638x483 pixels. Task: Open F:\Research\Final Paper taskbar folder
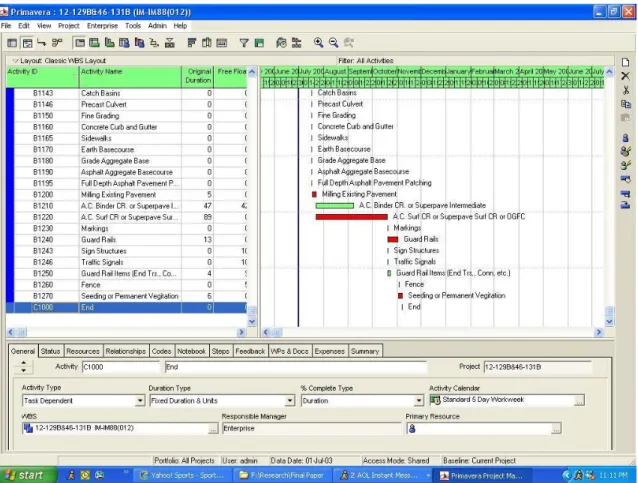[x=282, y=475]
